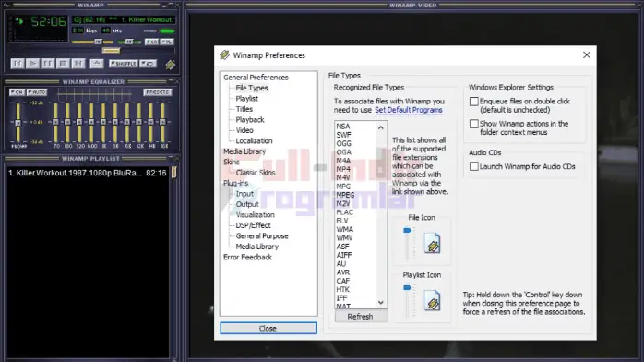The image size is (644, 362).
Task: Click the 52:06 time display
Action: tap(48, 21)
